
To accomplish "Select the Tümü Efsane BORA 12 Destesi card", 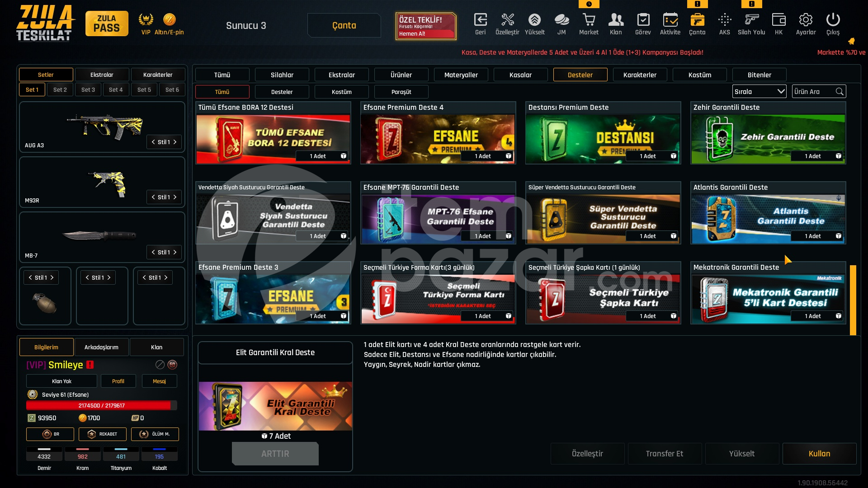I will point(273,133).
